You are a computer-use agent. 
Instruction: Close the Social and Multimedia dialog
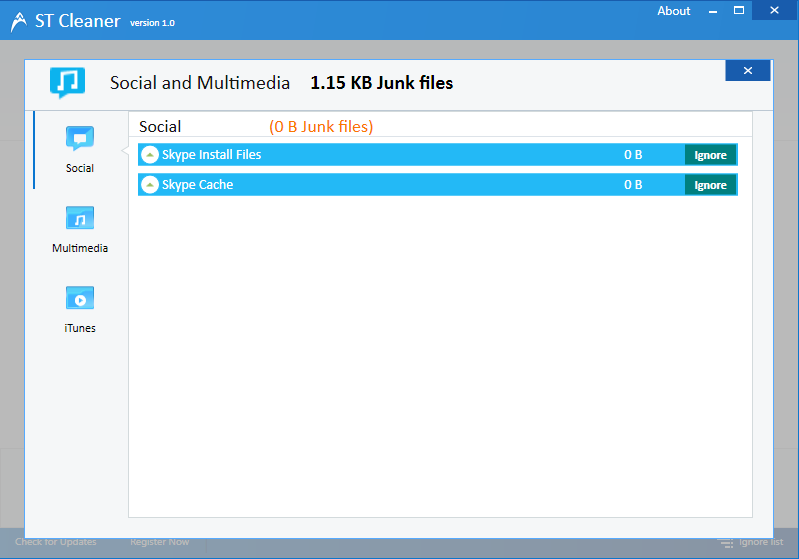(x=747, y=70)
